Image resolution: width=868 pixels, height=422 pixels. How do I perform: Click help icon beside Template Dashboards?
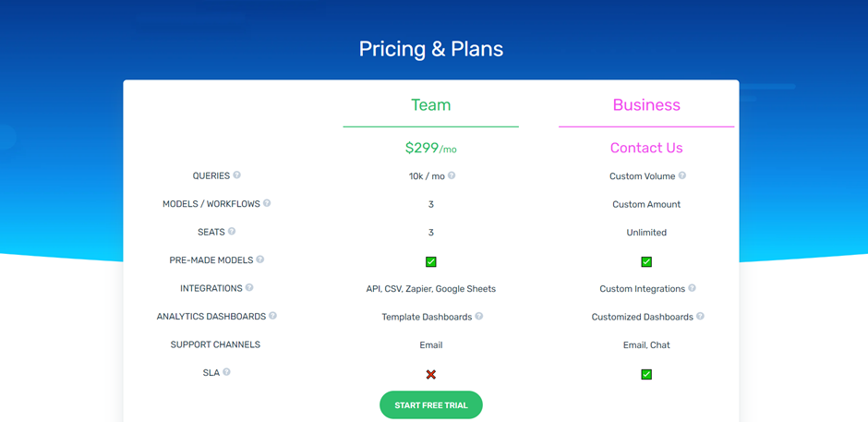pyautogui.click(x=479, y=316)
